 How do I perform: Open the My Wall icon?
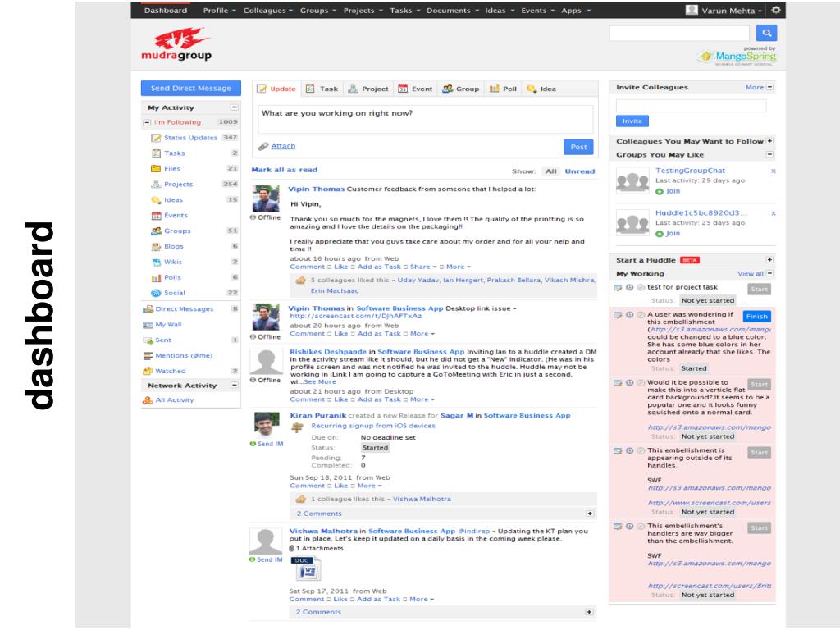tap(148, 325)
